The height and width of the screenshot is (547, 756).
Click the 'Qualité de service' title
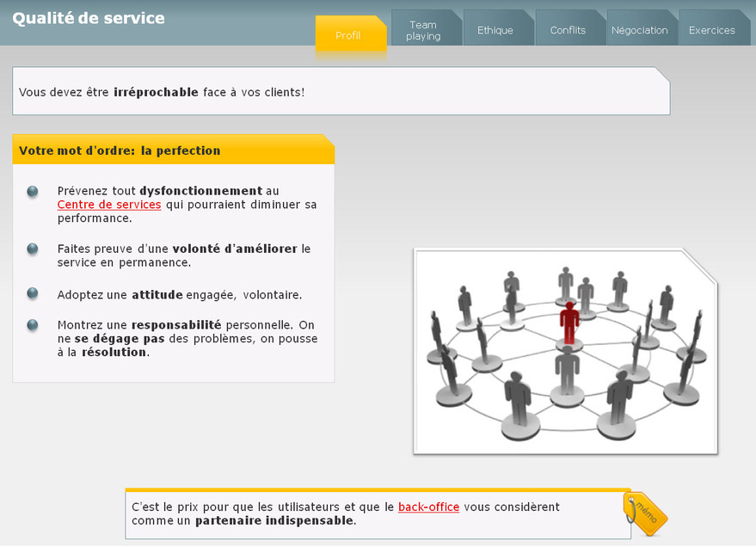pos(89,18)
